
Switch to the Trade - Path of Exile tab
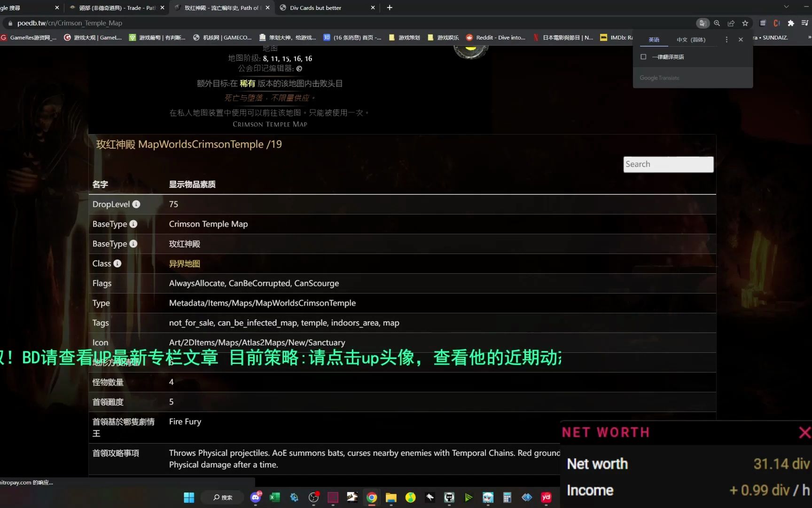117,8
